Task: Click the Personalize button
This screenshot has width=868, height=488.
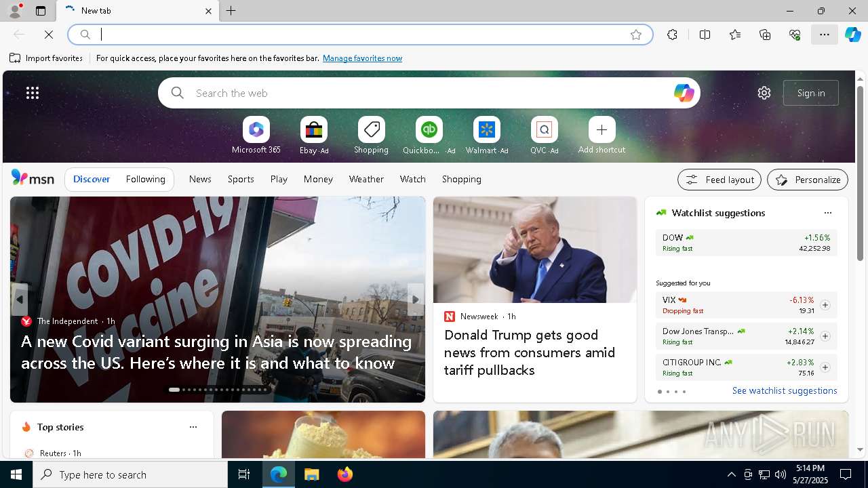Action: click(x=808, y=180)
